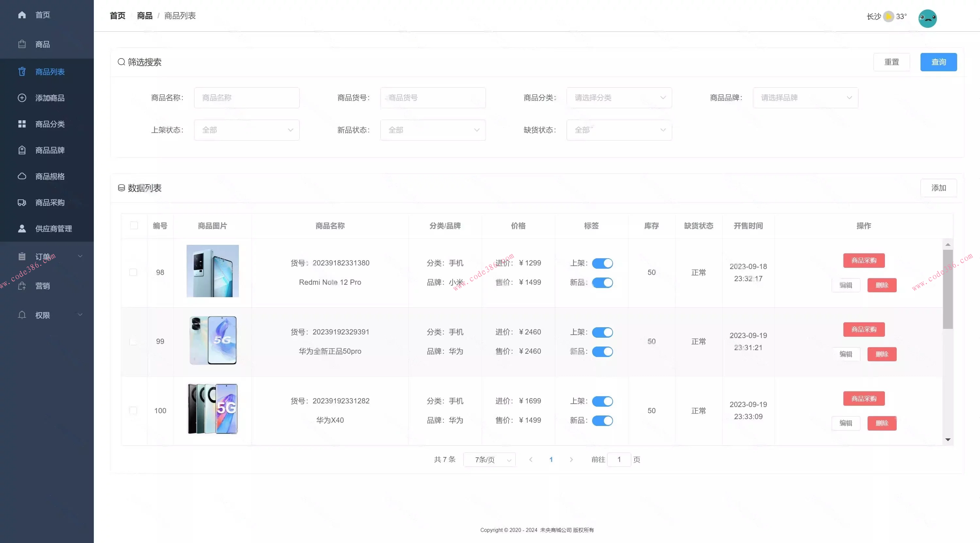Image resolution: width=980 pixels, height=543 pixels.
Task: Open the 营销 sidebar menu item
Action: click(x=42, y=286)
